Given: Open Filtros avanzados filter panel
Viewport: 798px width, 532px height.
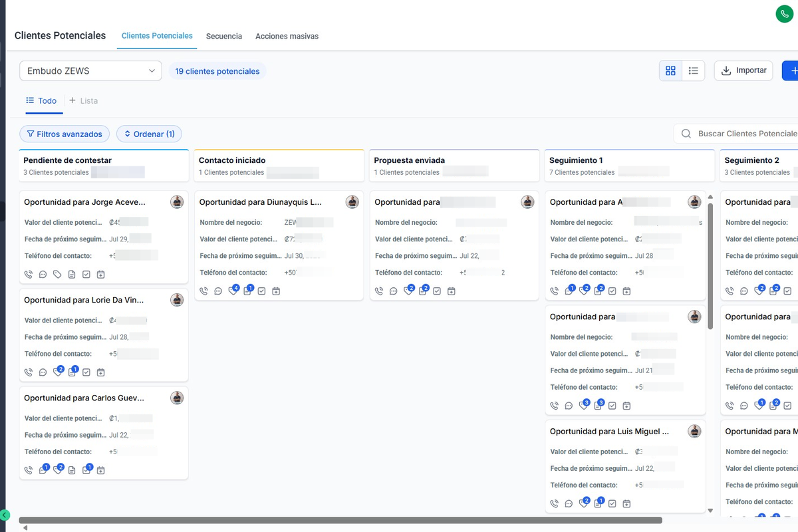Looking at the screenshot, I should tap(65, 134).
